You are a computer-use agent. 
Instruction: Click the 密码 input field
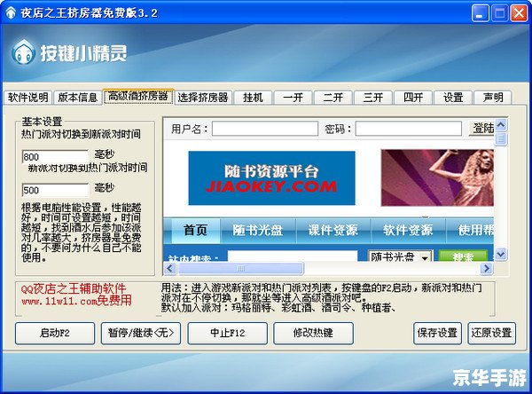(409, 129)
